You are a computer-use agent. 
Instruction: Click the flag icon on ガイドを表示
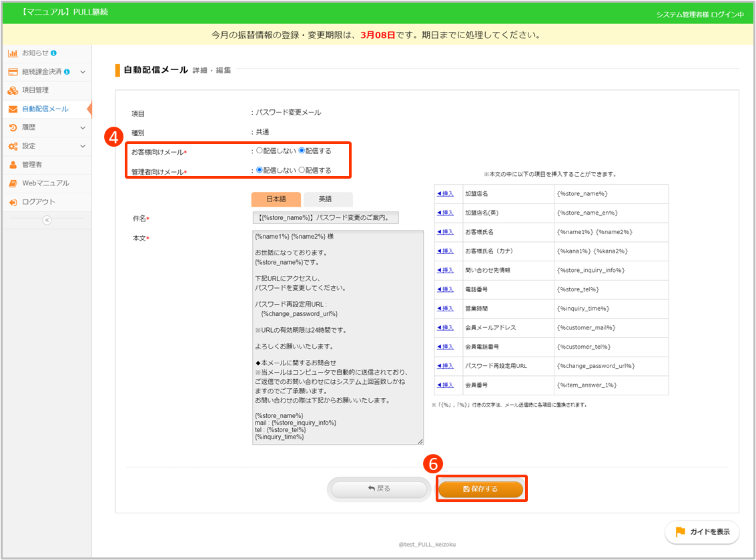[679, 532]
